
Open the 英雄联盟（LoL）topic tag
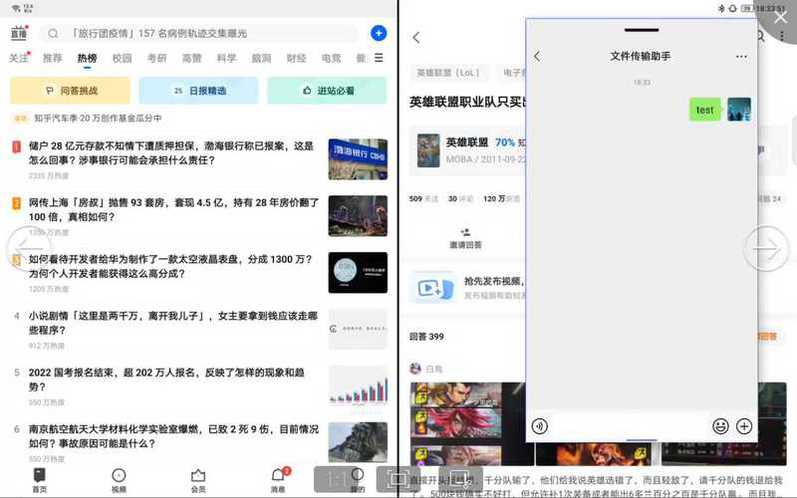click(x=448, y=73)
